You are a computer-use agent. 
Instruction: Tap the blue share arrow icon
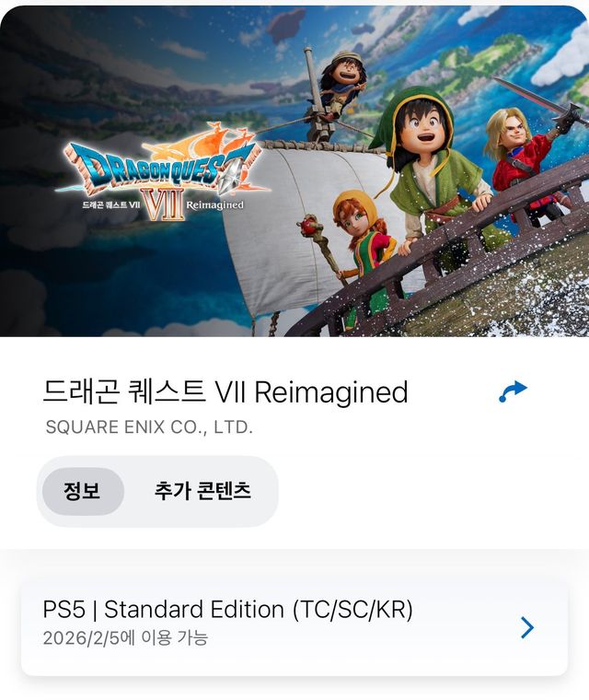513,391
